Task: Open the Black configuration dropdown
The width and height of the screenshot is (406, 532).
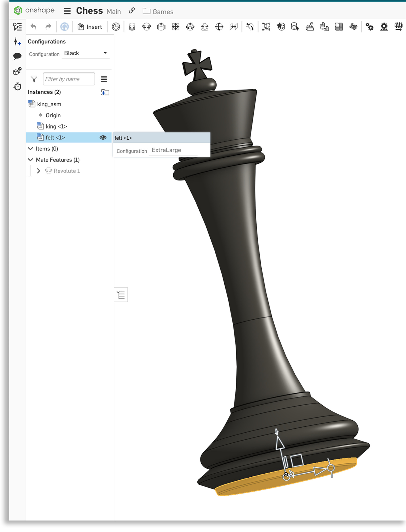Action: (86, 53)
